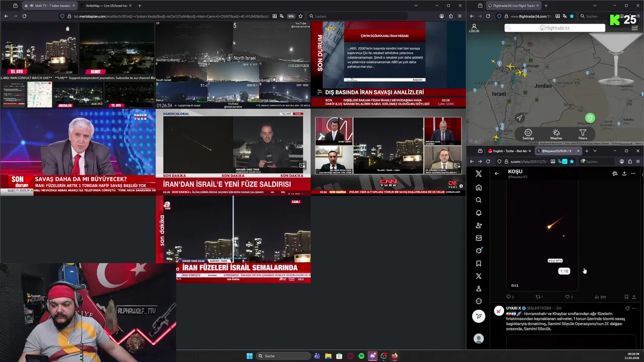
Task: Click the Flightradar24 LOG IN button
Action: [x=474, y=28]
